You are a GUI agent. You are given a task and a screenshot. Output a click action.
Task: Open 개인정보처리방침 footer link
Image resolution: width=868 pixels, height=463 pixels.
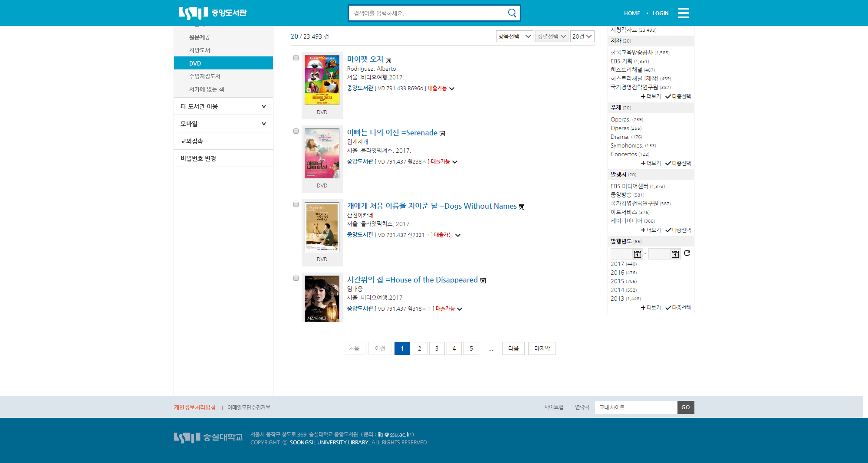pos(195,407)
